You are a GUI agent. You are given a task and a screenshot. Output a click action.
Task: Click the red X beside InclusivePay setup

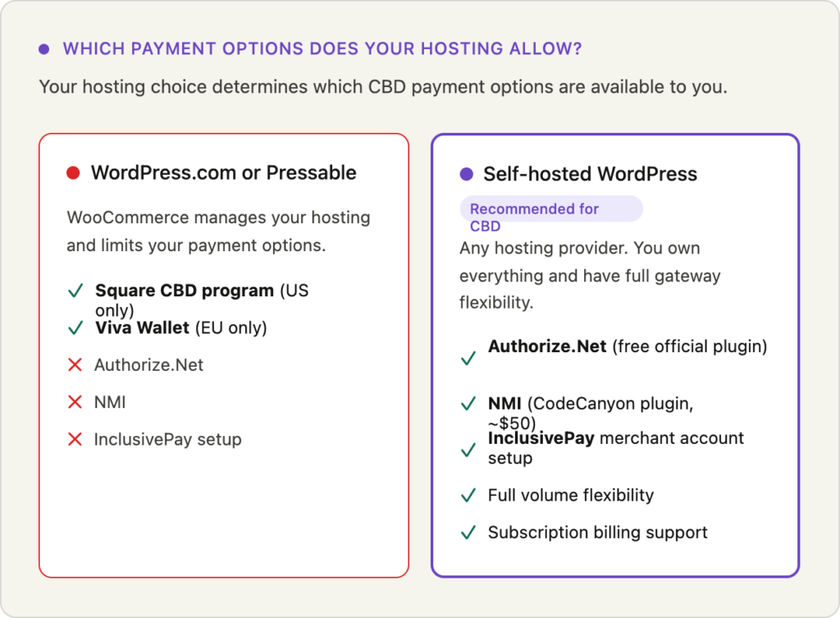coord(75,439)
